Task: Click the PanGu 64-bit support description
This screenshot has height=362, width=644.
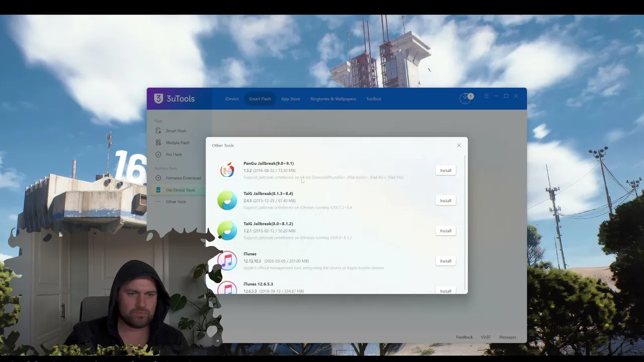Action: [324, 177]
